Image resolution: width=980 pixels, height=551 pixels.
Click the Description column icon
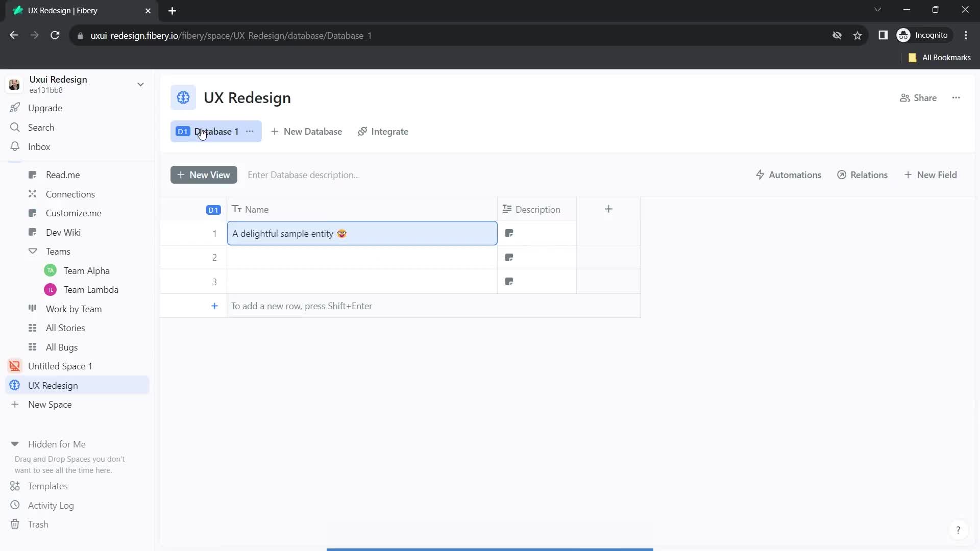(507, 209)
